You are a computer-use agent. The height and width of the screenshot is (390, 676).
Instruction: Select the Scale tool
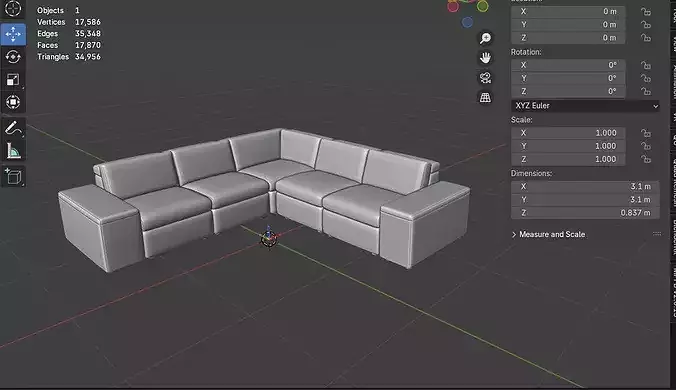tap(13, 79)
